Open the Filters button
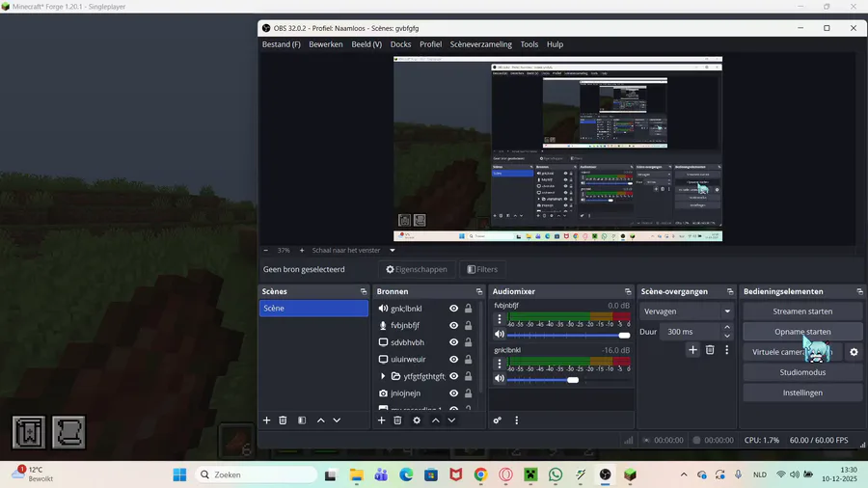 point(482,269)
